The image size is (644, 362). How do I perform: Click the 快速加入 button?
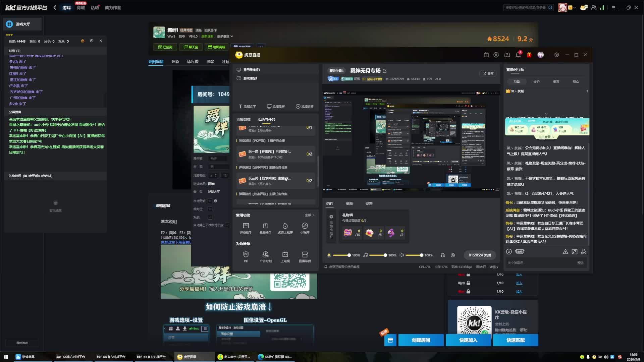[x=468, y=340]
